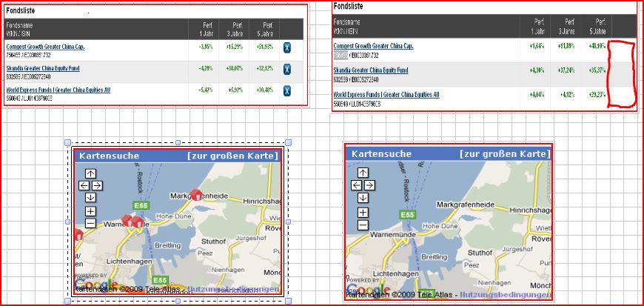
Task: Click Breitling label on map with house markers
Action: coord(167,245)
